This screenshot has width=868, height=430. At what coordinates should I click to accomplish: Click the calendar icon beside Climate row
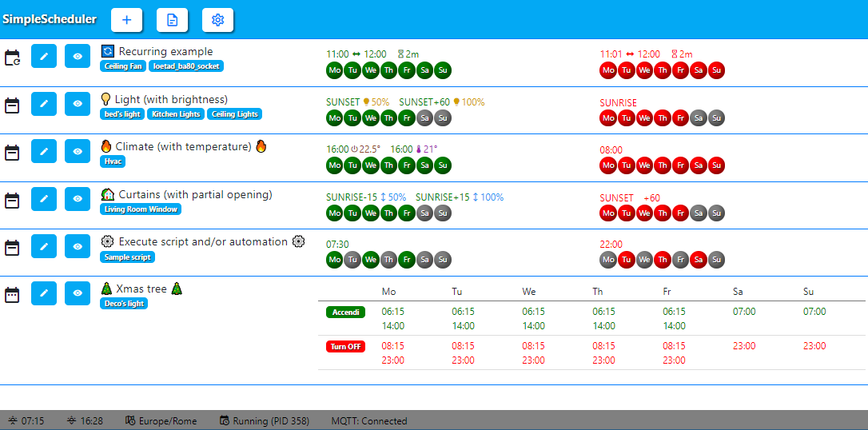pyautogui.click(x=12, y=152)
